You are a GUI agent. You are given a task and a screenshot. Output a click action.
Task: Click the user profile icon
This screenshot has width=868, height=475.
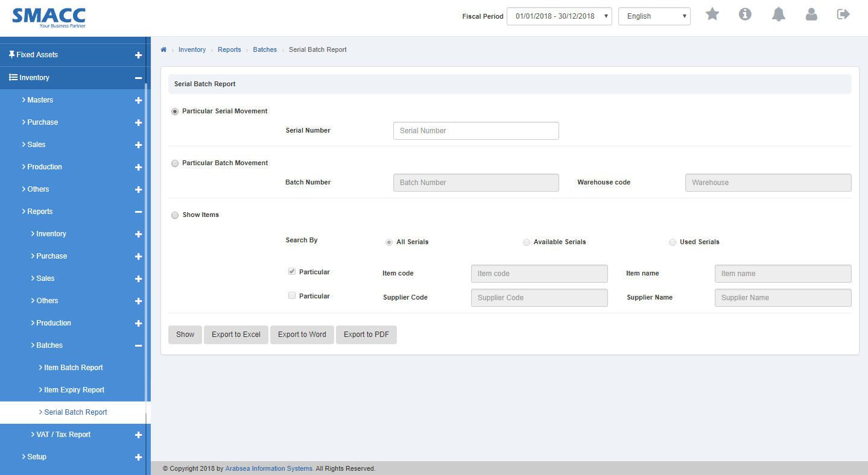[x=811, y=14]
